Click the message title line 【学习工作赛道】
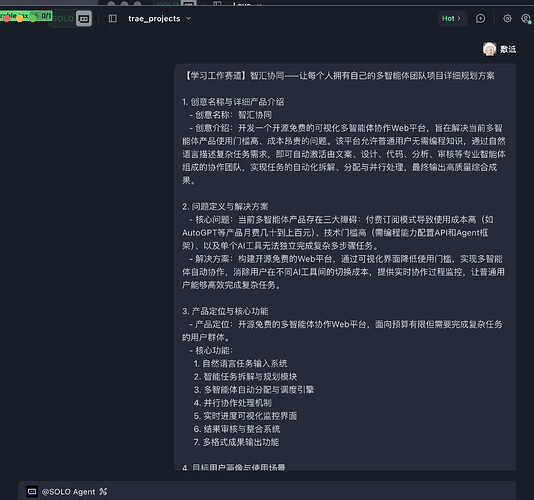Image resolution: width=534 pixels, height=500 pixels. (339, 76)
